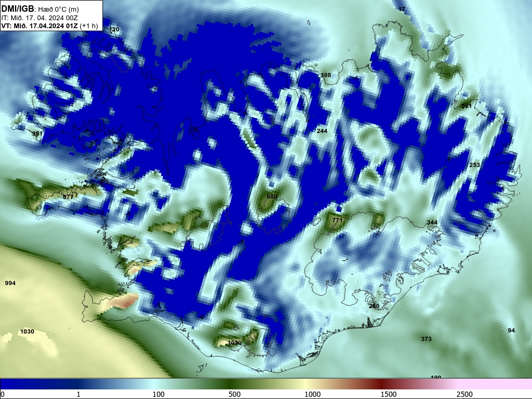The height and width of the screenshot is (399, 532).
Task: Click the map value 244
Action: tap(322, 131)
